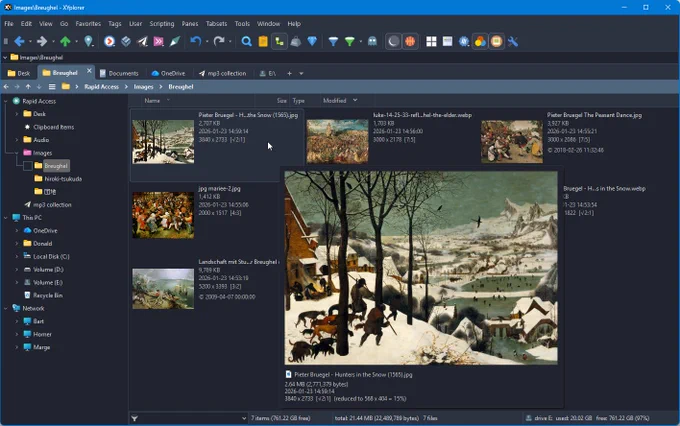Open the Modified column sort dropdown
The image size is (680, 426).
355,100
